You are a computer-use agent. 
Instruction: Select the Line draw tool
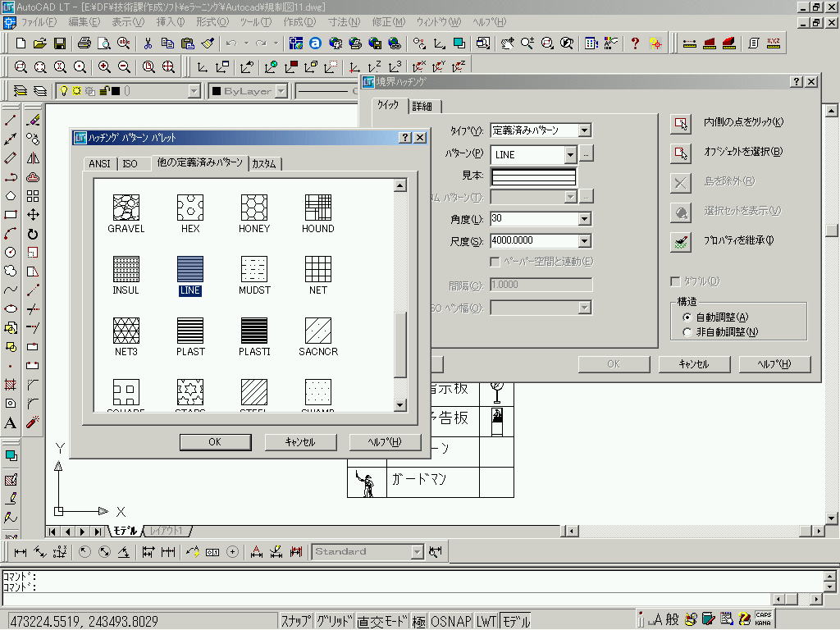point(11,120)
